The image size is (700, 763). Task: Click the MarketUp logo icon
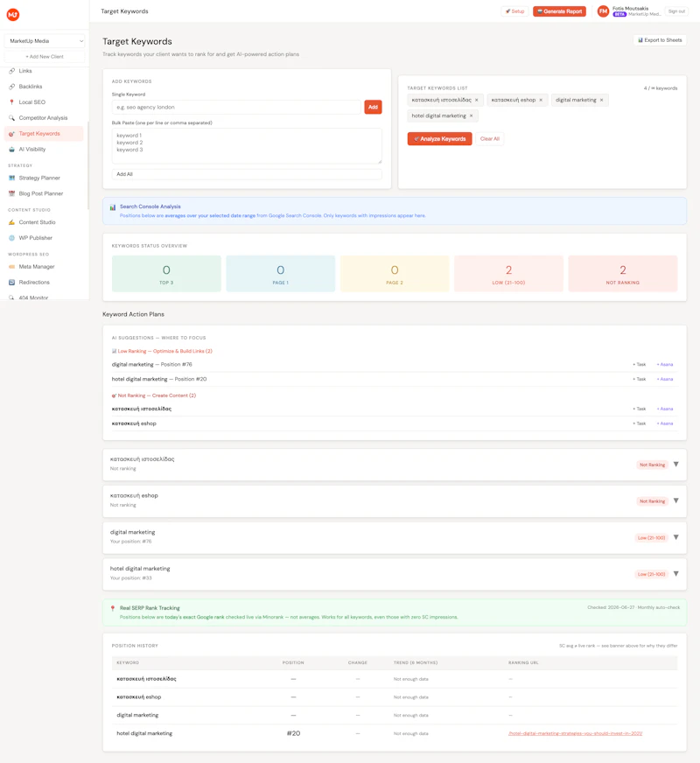tap(13, 15)
